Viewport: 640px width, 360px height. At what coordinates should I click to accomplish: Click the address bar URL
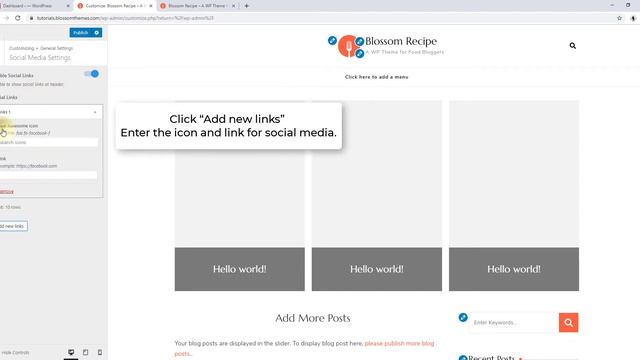[125, 18]
